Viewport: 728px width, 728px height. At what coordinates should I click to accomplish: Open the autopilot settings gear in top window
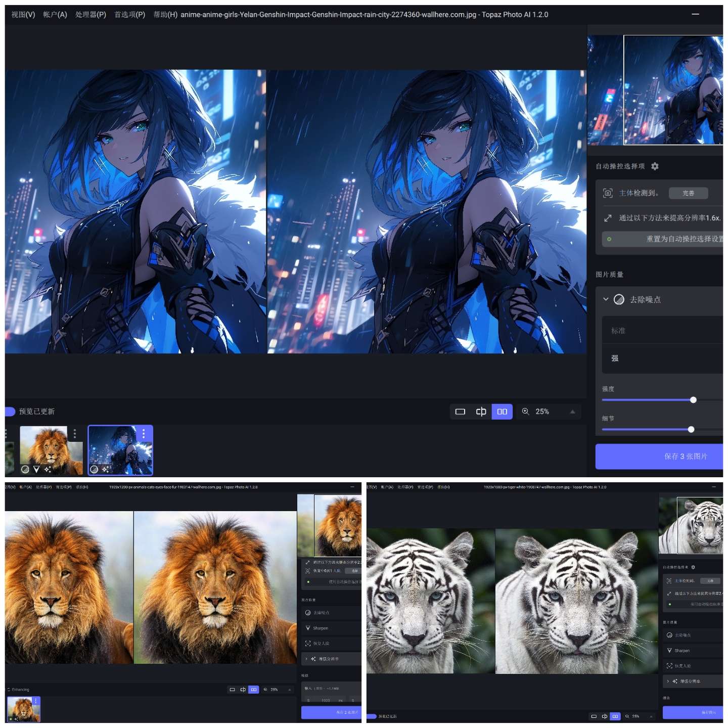(x=655, y=166)
